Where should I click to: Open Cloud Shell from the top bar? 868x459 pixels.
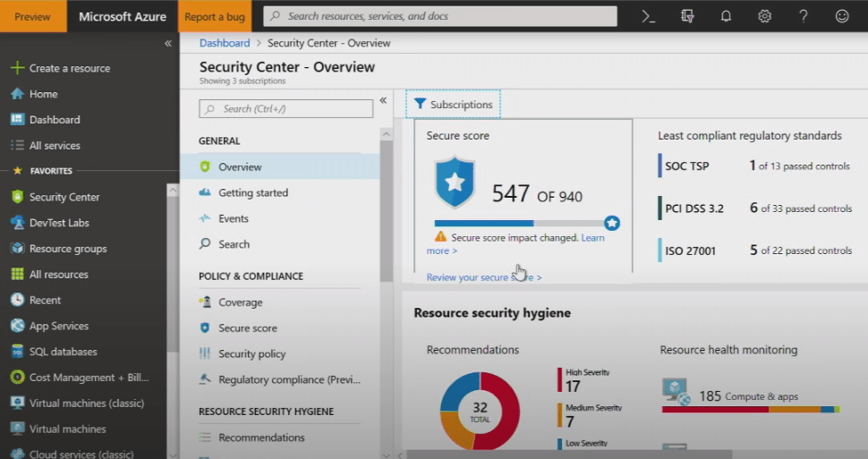[x=648, y=17]
